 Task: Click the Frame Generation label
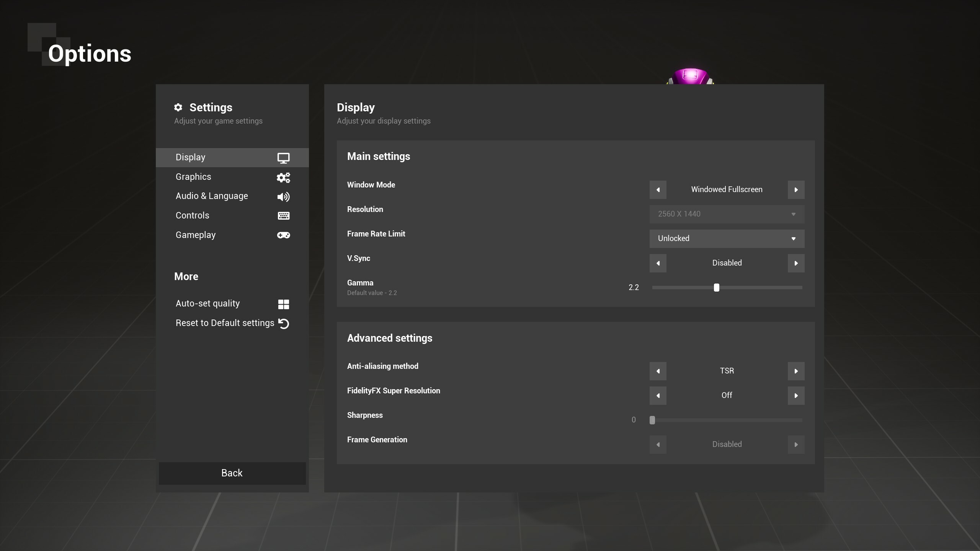(377, 440)
